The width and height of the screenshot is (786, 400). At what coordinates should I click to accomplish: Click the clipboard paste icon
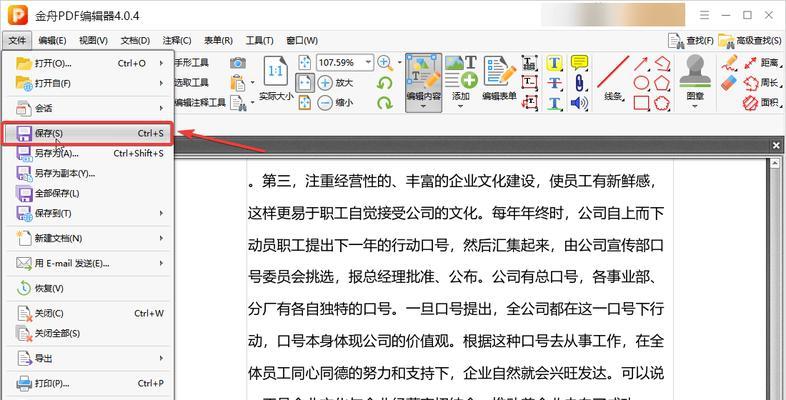tap(237, 83)
